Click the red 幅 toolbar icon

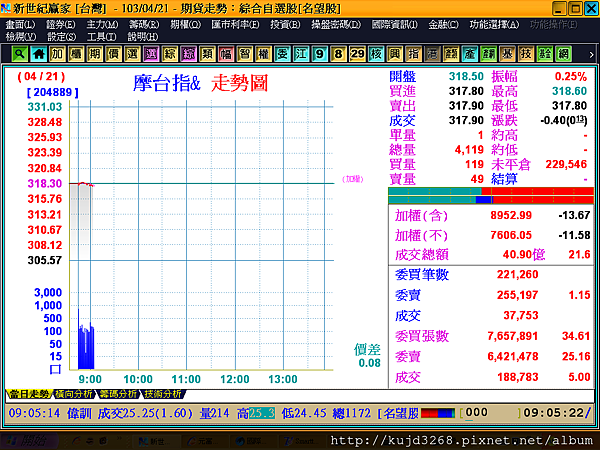point(226,54)
